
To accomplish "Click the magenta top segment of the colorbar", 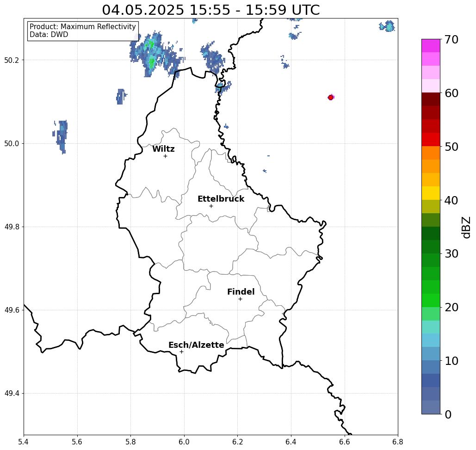I will (x=431, y=46).
